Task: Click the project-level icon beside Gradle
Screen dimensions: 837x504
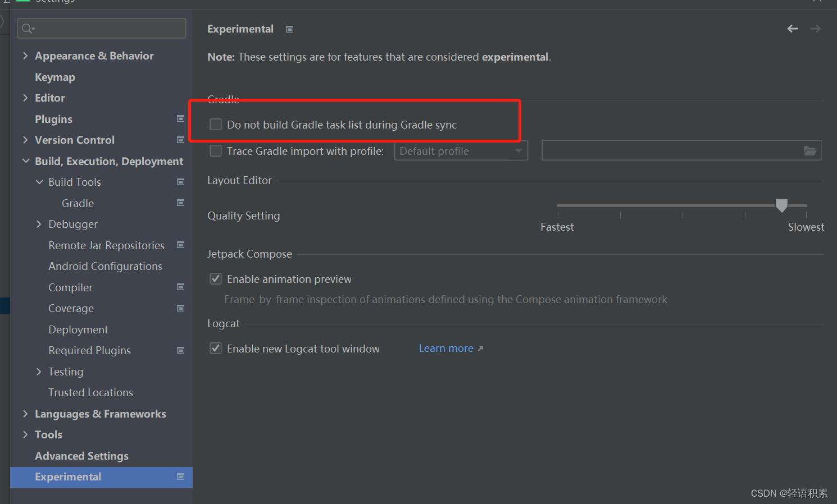Action: click(x=181, y=203)
